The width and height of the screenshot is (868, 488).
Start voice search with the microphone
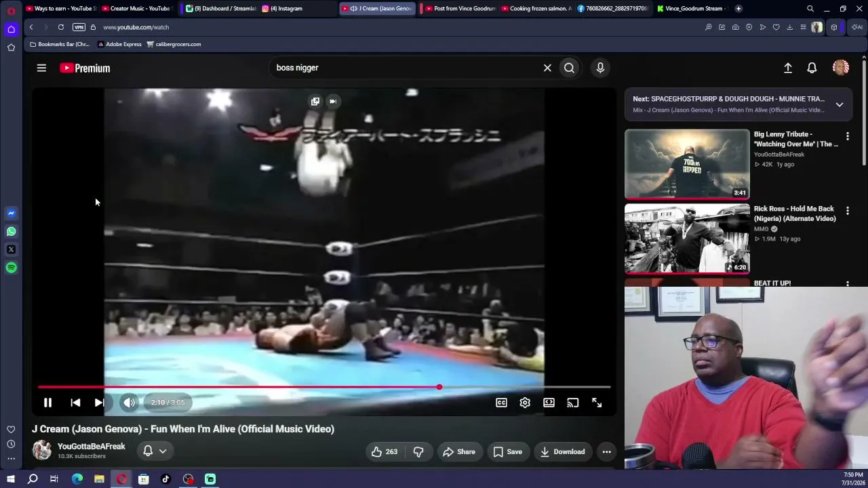click(600, 68)
